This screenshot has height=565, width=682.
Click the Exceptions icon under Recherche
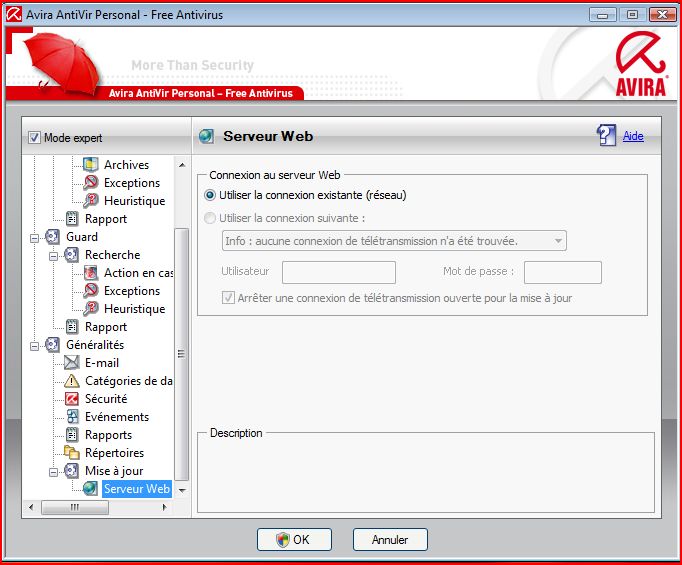click(90, 291)
